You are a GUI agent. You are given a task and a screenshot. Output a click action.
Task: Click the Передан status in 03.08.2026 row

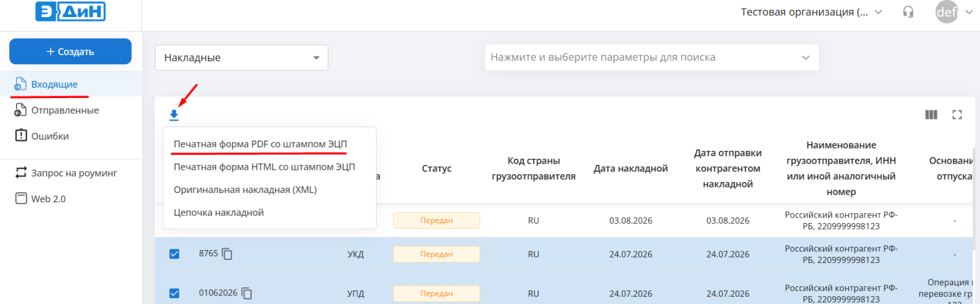click(x=437, y=221)
